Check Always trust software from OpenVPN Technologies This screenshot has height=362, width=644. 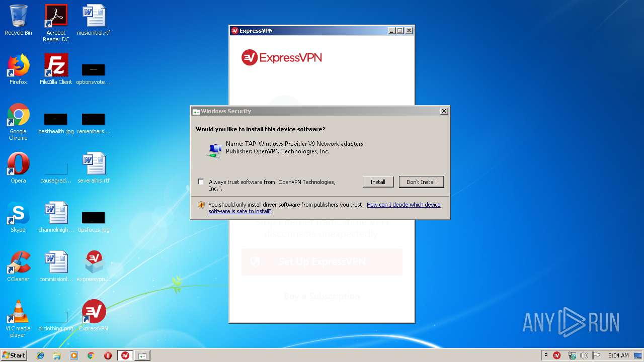click(x=201, y=182)
